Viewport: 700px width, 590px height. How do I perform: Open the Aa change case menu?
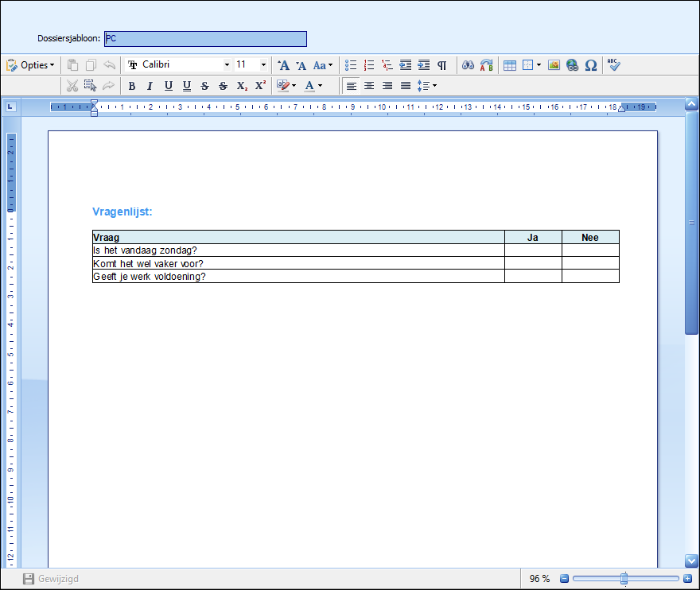(322, 65)
